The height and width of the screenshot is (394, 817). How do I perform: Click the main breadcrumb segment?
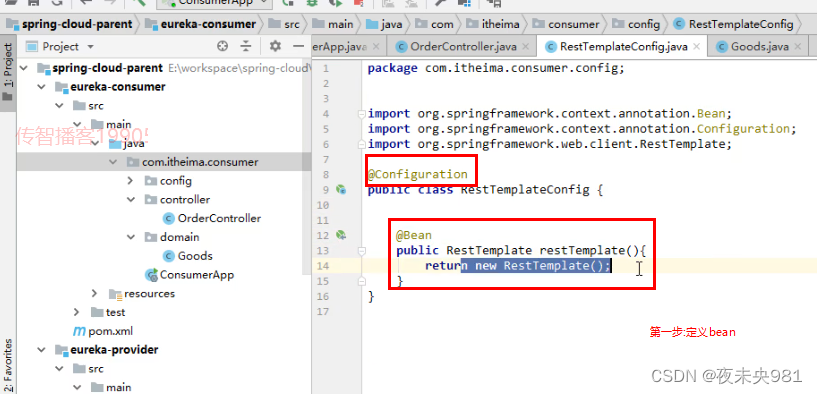(x=333, y=24)
